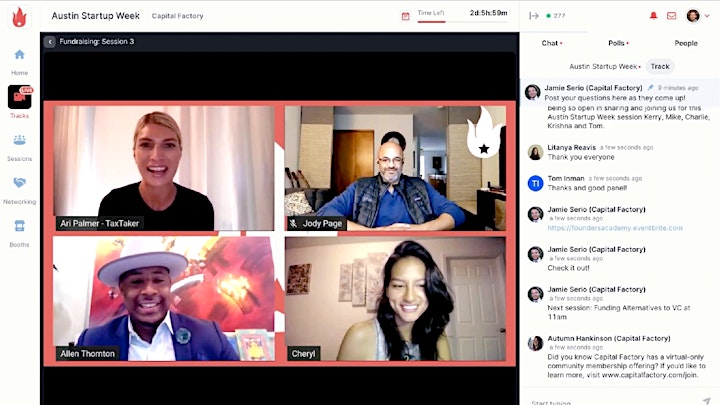Switch to the Chat tab

pyautogui.click(x=550, y=43)
